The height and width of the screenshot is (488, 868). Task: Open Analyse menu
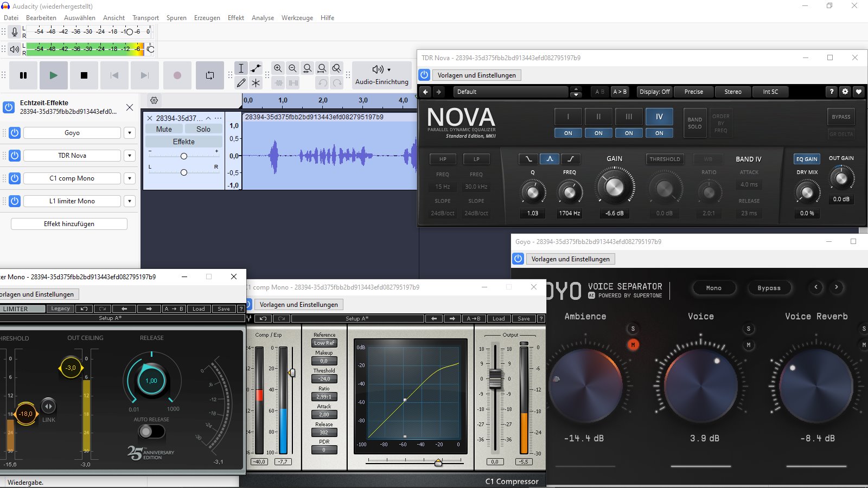coord(263,17)
